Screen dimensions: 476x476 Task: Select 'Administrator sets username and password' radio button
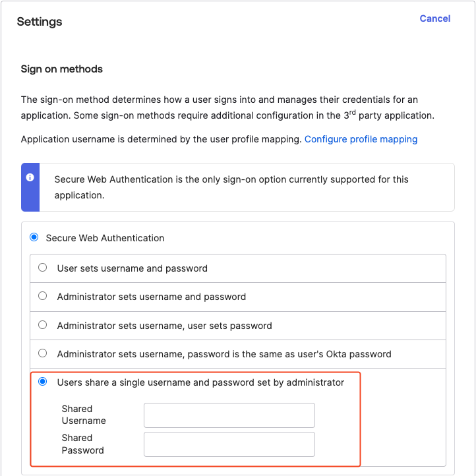click(43, 296)
